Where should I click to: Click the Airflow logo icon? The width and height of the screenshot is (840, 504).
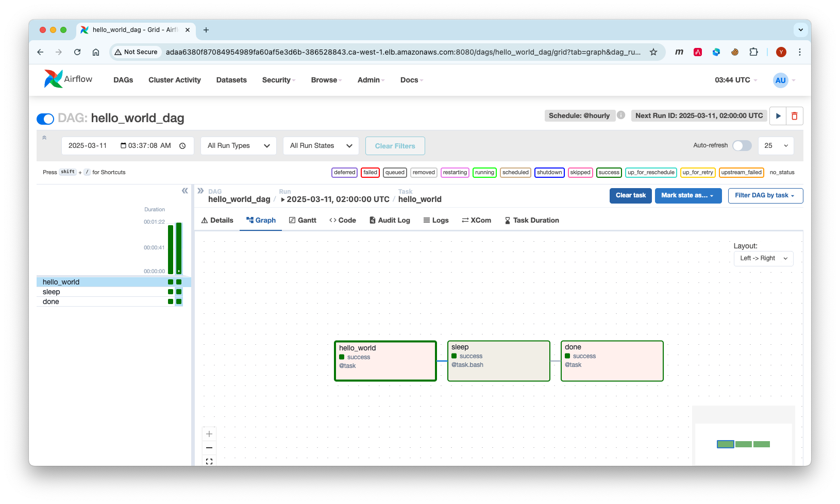53,79
